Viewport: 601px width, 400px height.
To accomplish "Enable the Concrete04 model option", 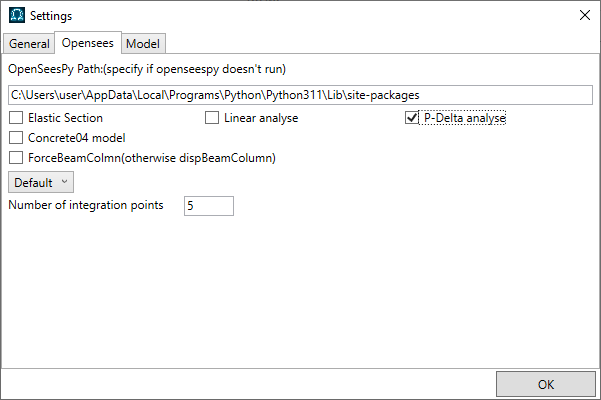I will pyautogui.click(x=16, y=138).
